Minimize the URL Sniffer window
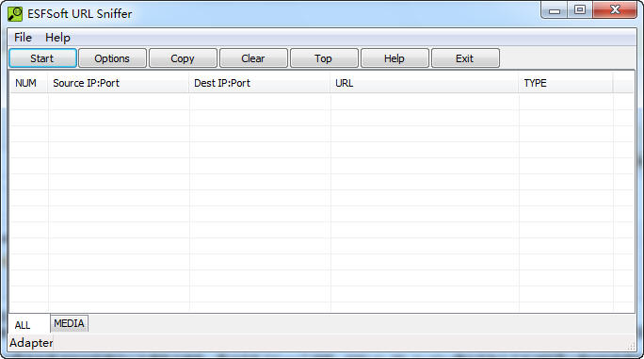The width and height of the screenshot is (644, 359). point(555,10)
